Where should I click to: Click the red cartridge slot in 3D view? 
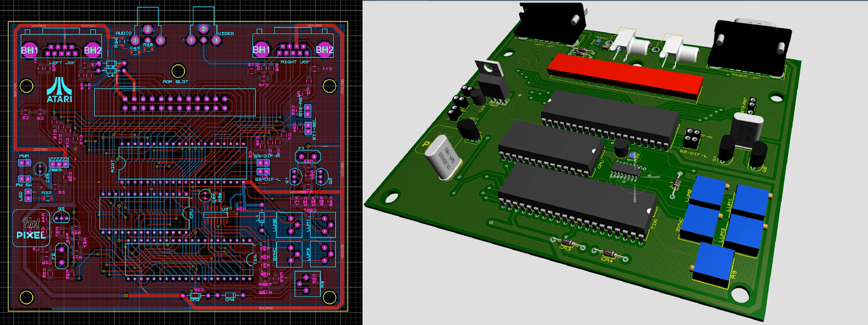[625, 76]
